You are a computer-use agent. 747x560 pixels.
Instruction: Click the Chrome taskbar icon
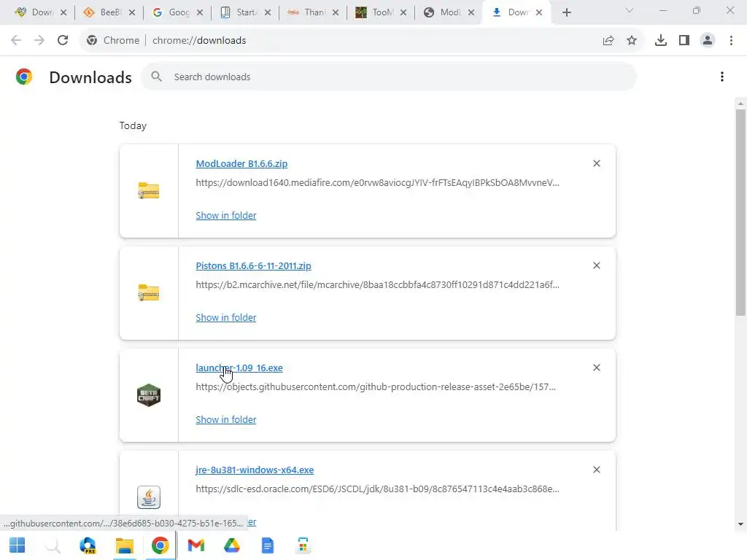(160, 545)
